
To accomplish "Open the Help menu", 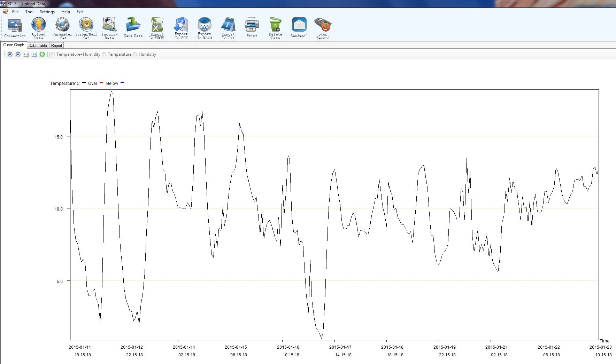I will (x=66, y=12).
